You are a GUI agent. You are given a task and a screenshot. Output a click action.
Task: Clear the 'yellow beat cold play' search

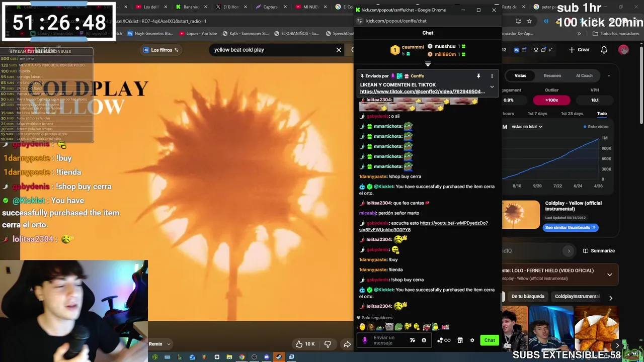[339, 50]
